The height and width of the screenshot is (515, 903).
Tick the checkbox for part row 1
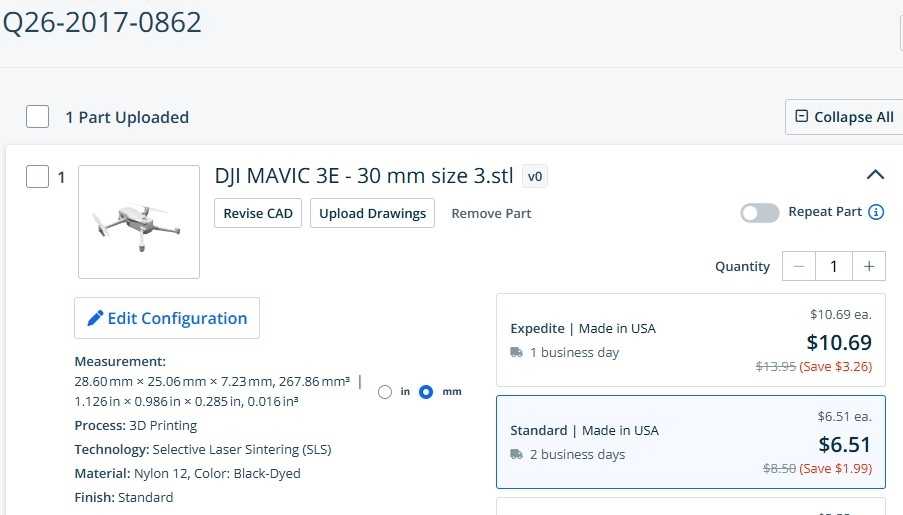(x=37, y=176)
